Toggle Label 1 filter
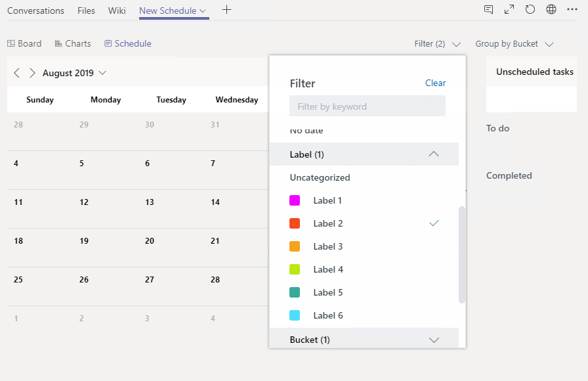The image size is (588, 381). point(364,200)
